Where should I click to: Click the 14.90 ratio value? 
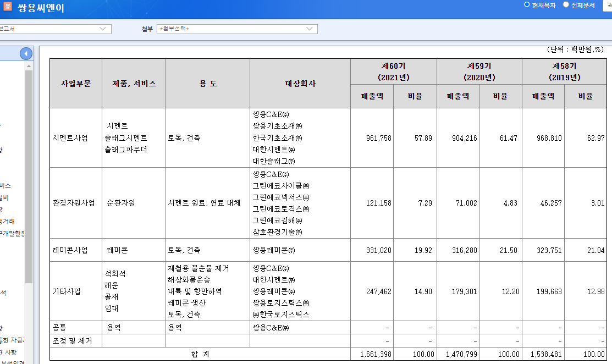coord(423,291)
